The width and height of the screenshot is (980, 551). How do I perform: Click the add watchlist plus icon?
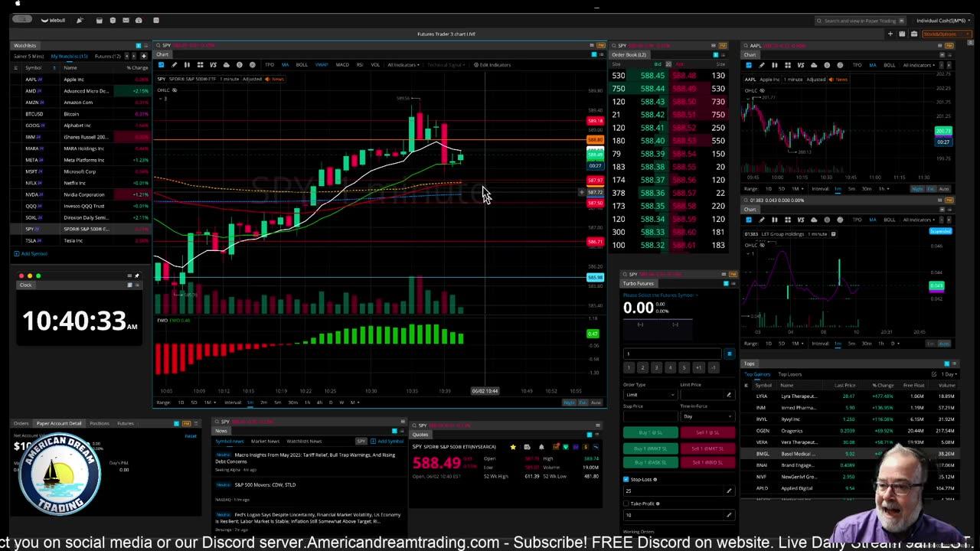[x=143, y=56]
